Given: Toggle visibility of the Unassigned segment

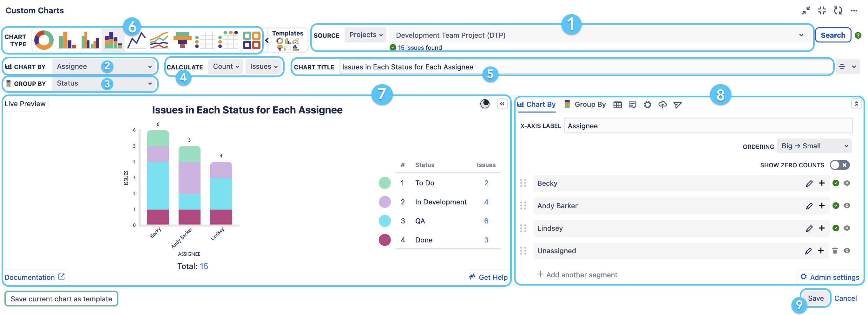Looking at the screenshot, I should (847, 251).
